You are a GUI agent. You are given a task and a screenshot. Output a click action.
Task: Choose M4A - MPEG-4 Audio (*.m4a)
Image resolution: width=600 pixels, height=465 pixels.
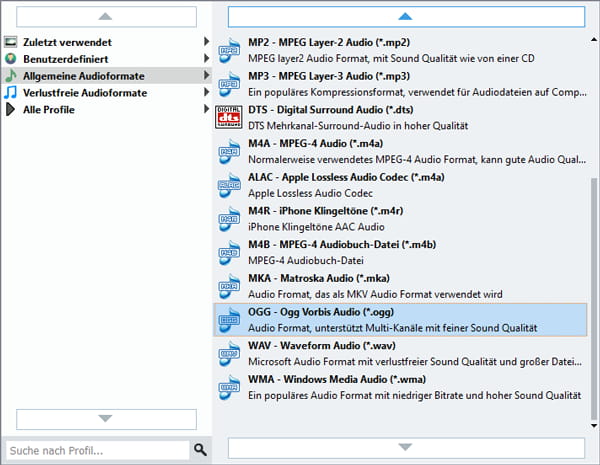click(x=400, y=151)
